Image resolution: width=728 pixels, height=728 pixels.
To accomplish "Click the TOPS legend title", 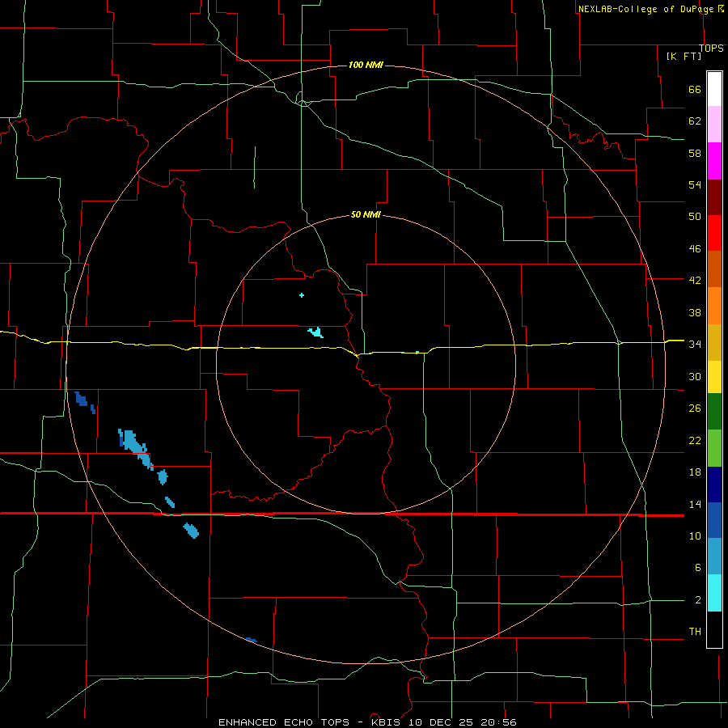I will [x=711, y=48].
